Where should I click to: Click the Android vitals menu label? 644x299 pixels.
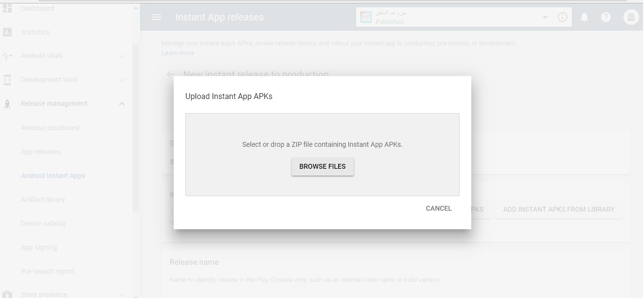point(41,56)
